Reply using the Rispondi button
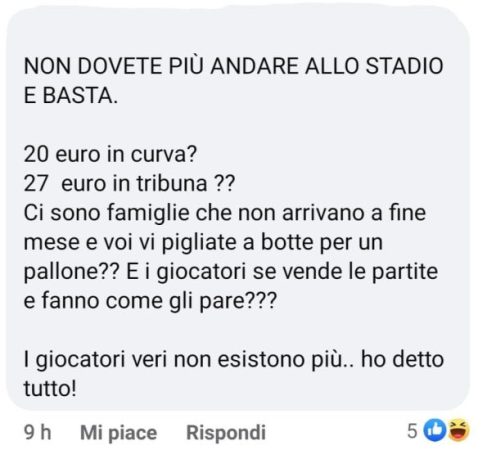The height and width of the screenshot is (450, 487). coord(226,433)
